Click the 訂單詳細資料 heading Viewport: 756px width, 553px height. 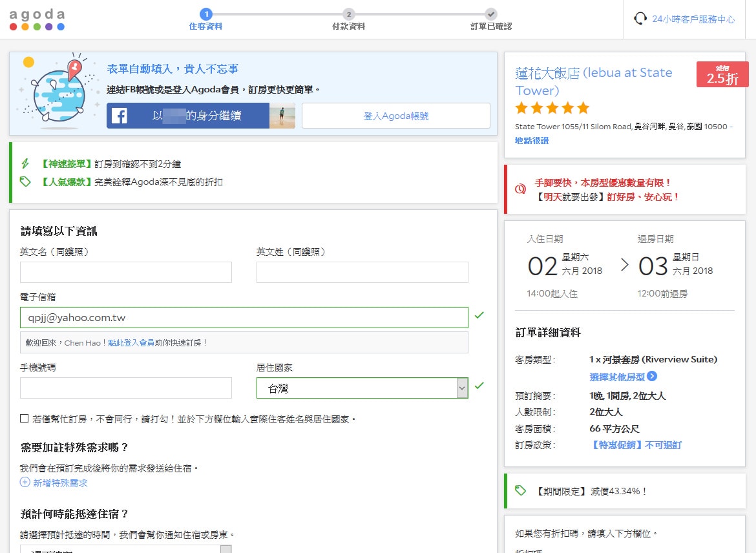[x=548, y=332]
